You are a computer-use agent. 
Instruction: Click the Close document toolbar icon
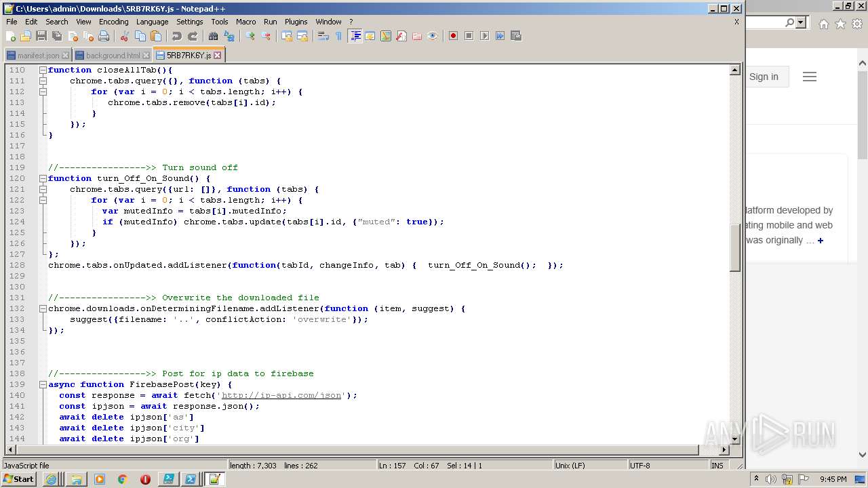point(73,36)
